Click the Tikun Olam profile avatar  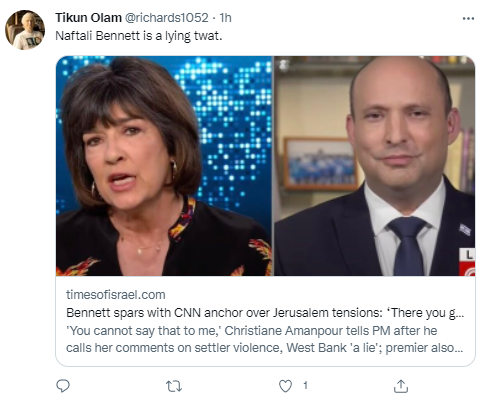[25, 30]
